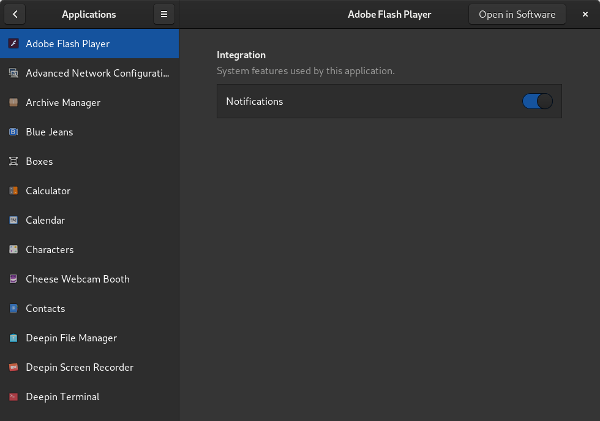600x421 pixels.
Task: Choose Characters in the sidebar
Action: 90,250
